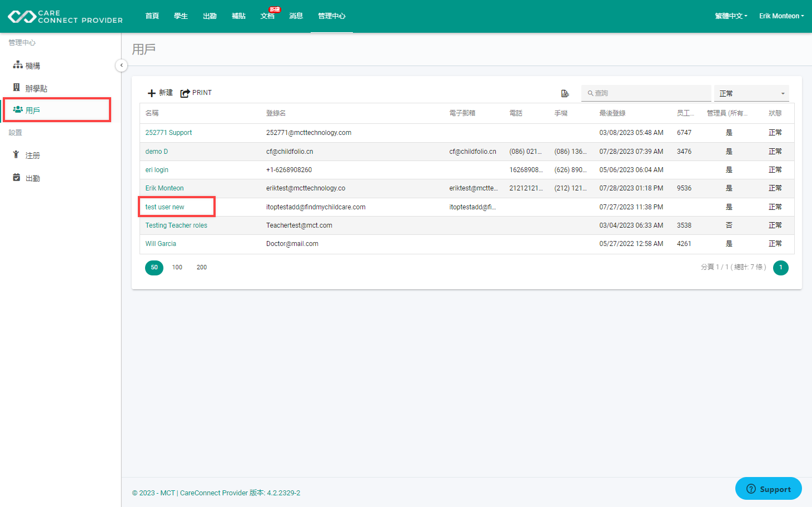Open the 正常 status dropdown
This screenshot has height=507, width=812.
pos(751,93)
